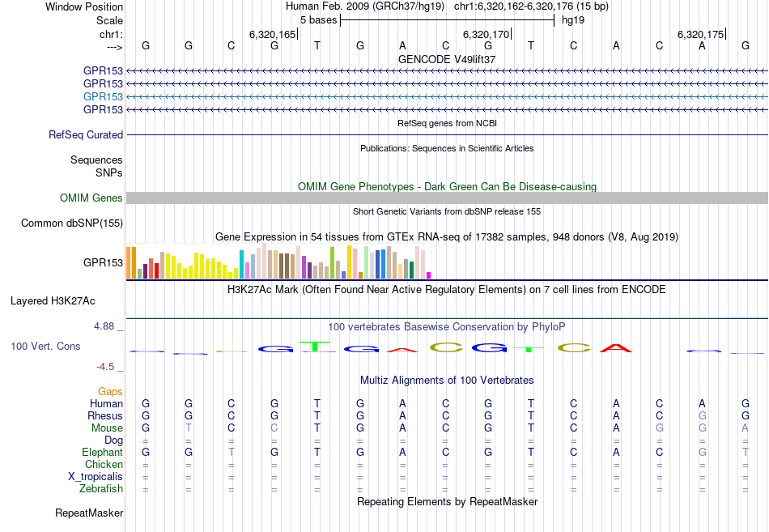
Task: Click '100 vertebrates Basewise Conservation by PhyloP' title
Action: tap(447, 327)
